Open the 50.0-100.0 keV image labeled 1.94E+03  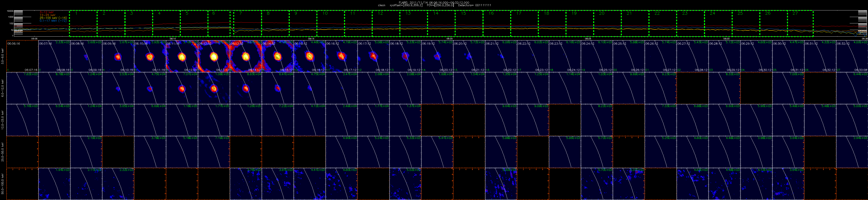(x=54, y=183)
